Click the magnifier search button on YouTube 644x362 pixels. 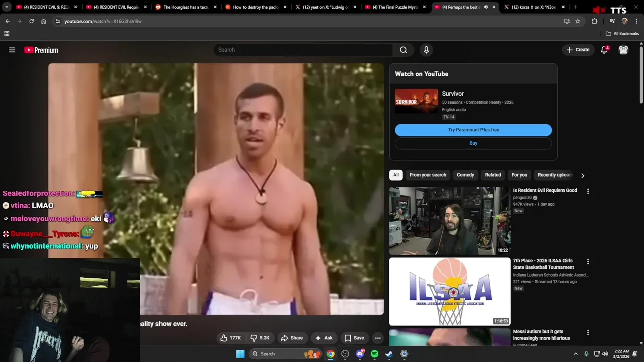404,50
